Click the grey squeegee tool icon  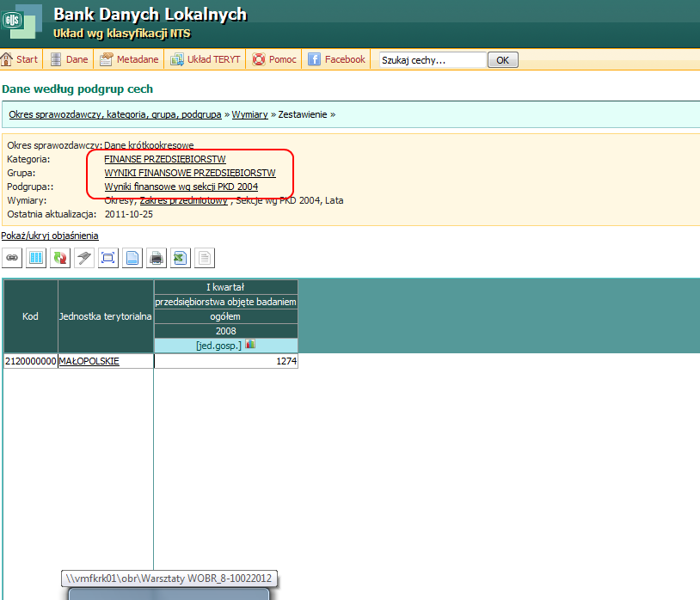point(84,258)
